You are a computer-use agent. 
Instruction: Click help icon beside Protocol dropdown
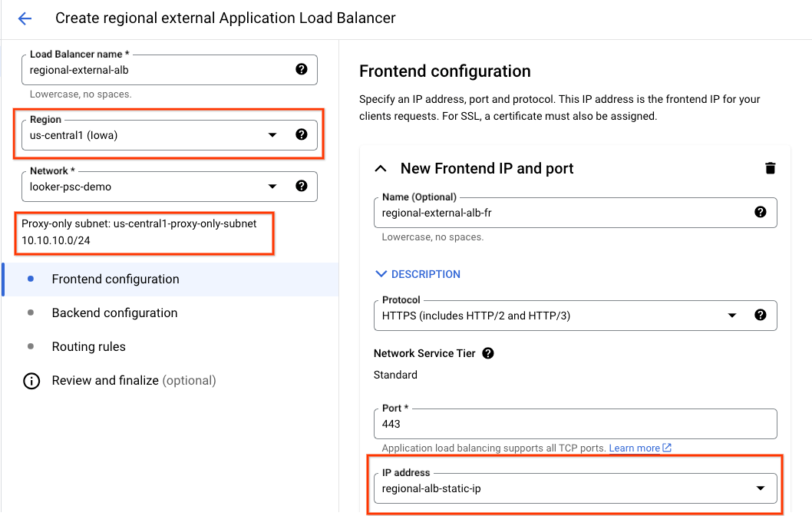coord(761,315)
